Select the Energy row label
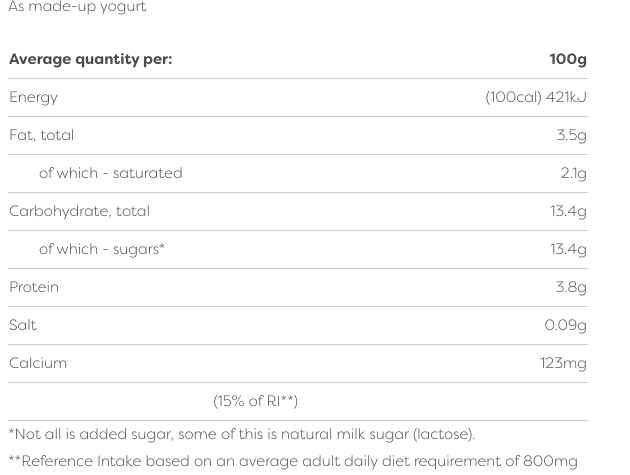 click(33, 97)
